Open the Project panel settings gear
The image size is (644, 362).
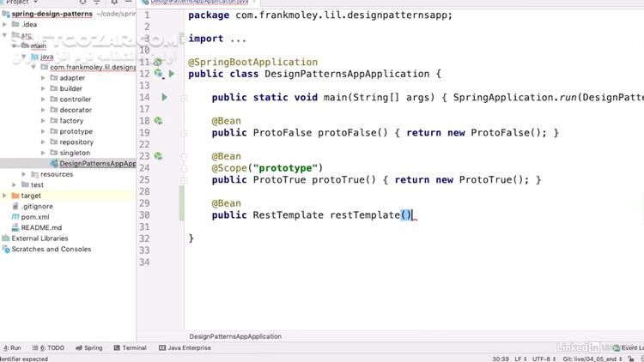pyautogui.click(x=113, y=2)
